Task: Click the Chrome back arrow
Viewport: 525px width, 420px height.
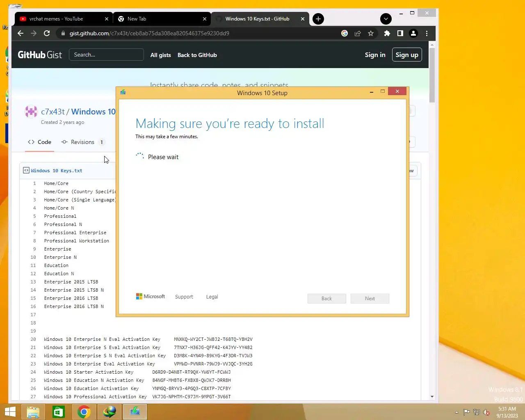Action: coord(21,33)
